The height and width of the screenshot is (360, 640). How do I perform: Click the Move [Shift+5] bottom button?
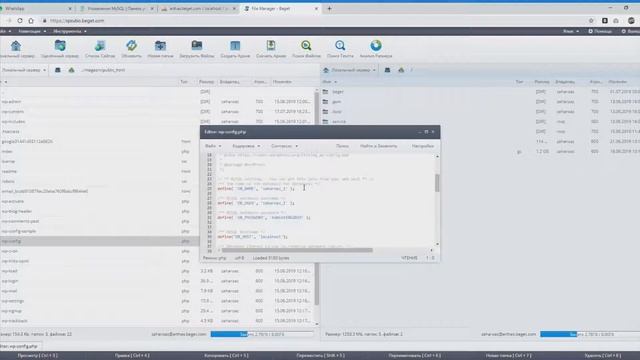pyautogui.click(x=320, y=356)
